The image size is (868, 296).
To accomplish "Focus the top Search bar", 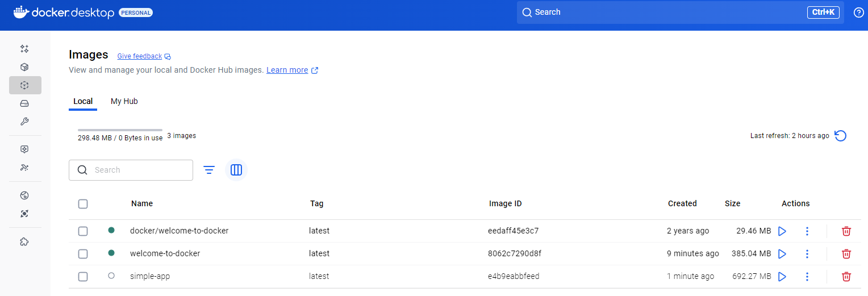I will (x=681, y=12).
